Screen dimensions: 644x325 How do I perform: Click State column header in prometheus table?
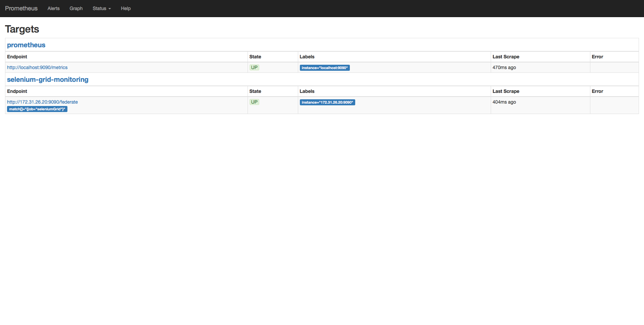click(255, 57)
